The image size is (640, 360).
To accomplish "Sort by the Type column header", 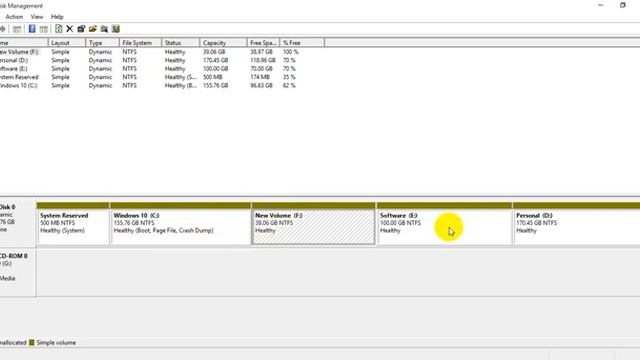I will (x=102, y=42).
